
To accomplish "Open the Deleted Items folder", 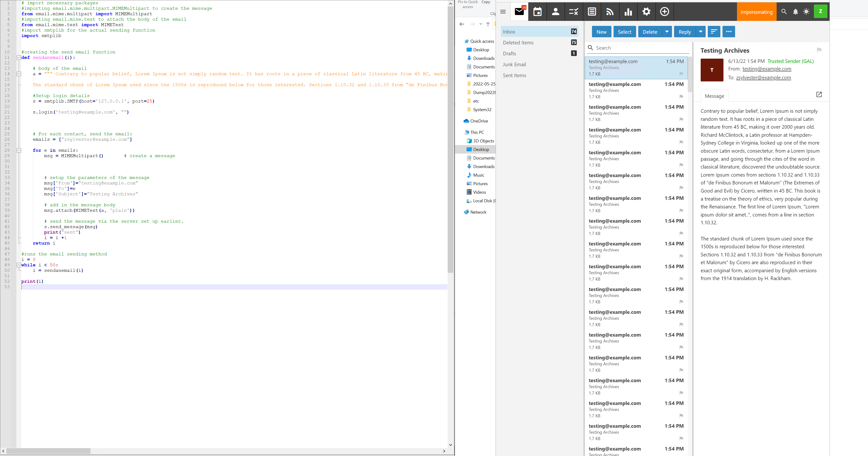I will point(518,43).
